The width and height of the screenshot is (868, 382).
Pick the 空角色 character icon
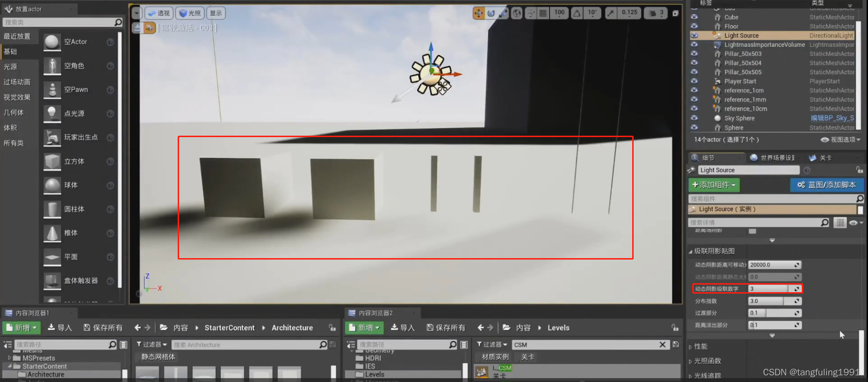[x=52, y=66]
